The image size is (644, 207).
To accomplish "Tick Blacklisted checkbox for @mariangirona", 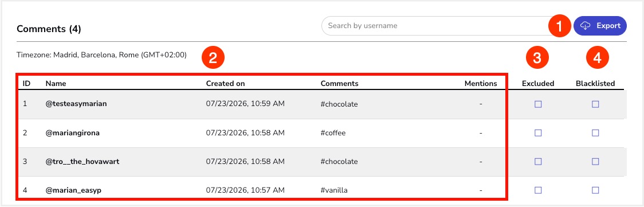I will tap(595, 133).
